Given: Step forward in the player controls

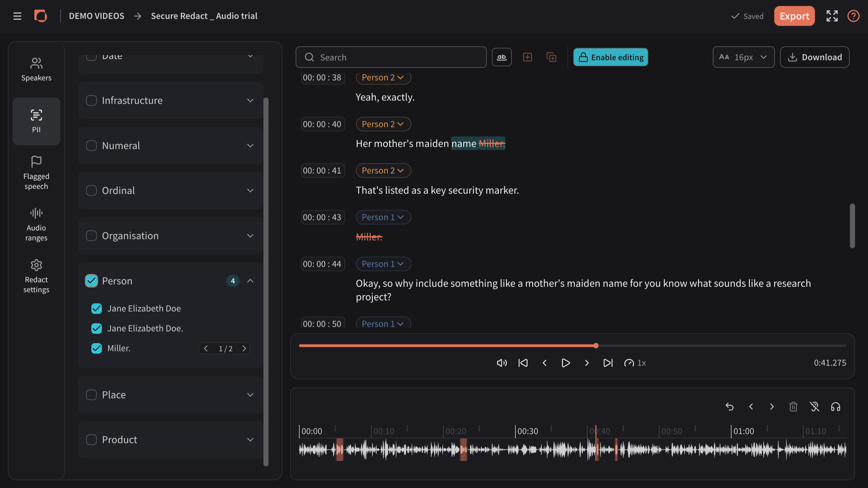Looking at the screenshot, I should point(587,363).
